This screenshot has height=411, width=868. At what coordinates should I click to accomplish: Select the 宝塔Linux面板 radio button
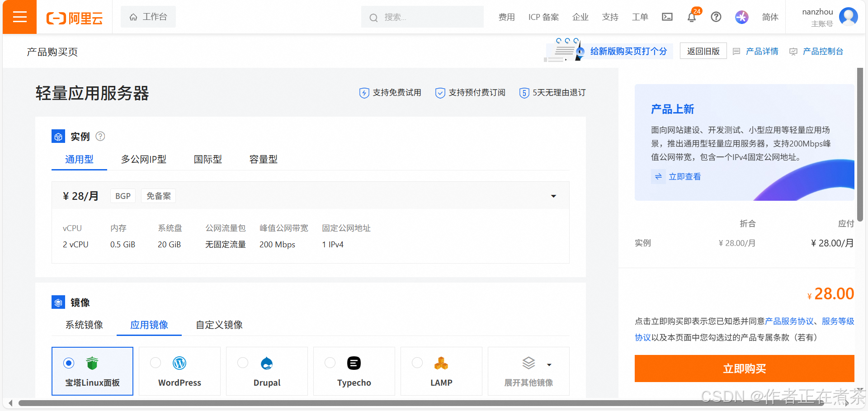click(x=69, y=363)
